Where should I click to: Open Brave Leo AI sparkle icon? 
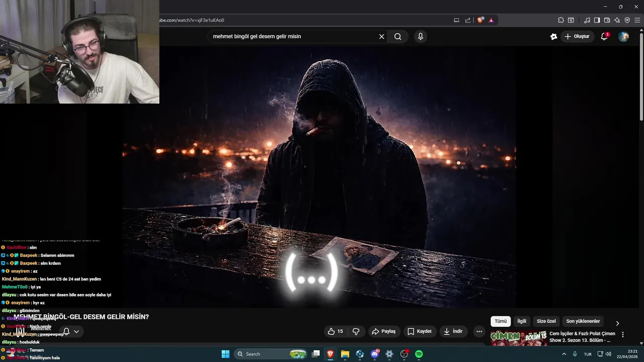click(617, 20)
